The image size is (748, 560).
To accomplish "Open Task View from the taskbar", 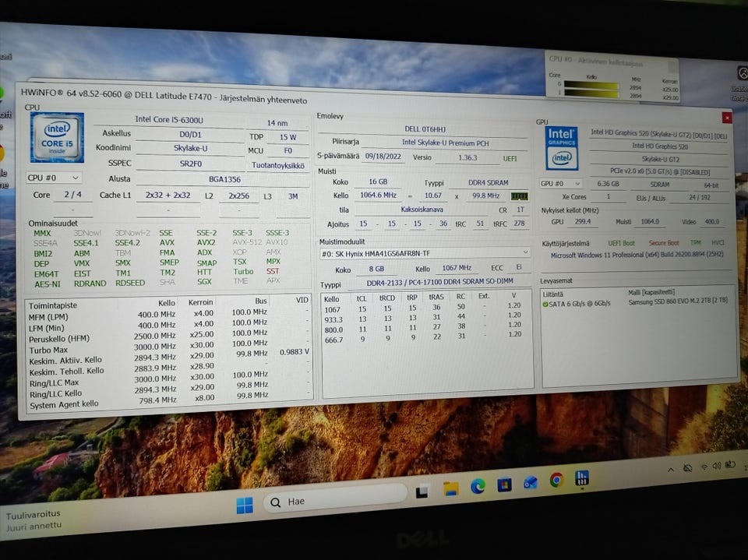I will [x=422, y=491].
